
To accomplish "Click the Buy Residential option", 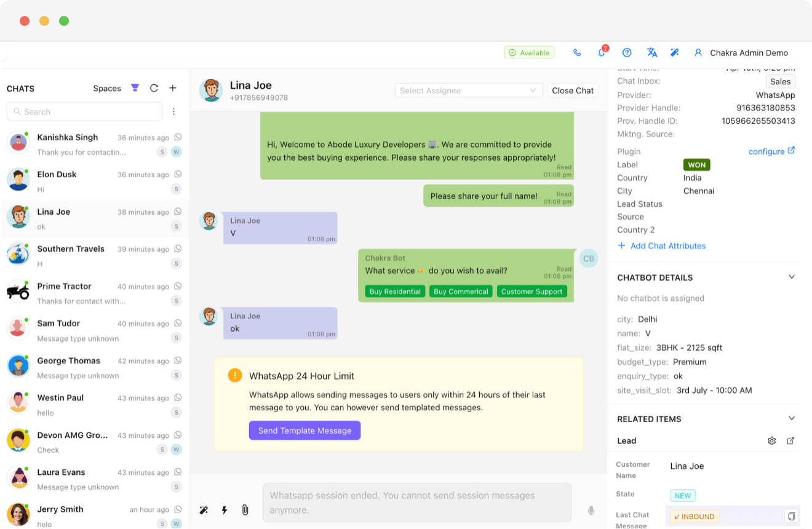I will pos(395,292).
